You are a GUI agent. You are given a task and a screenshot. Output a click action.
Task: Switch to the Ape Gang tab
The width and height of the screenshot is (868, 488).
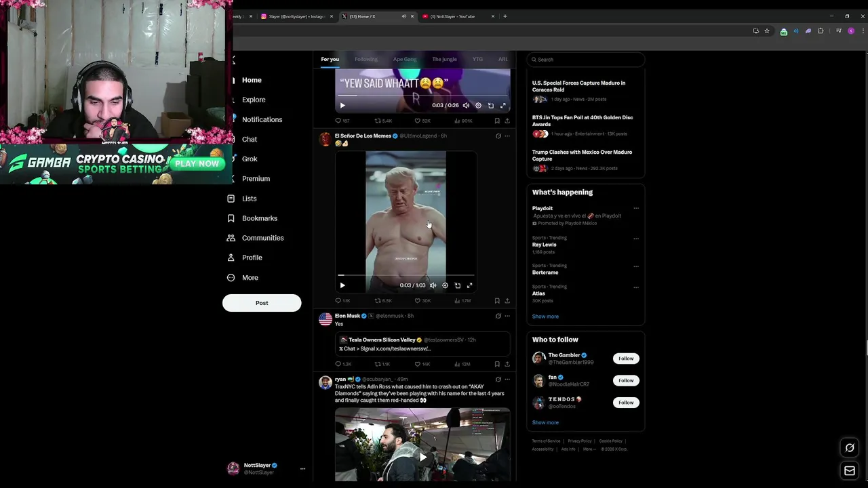405,59
